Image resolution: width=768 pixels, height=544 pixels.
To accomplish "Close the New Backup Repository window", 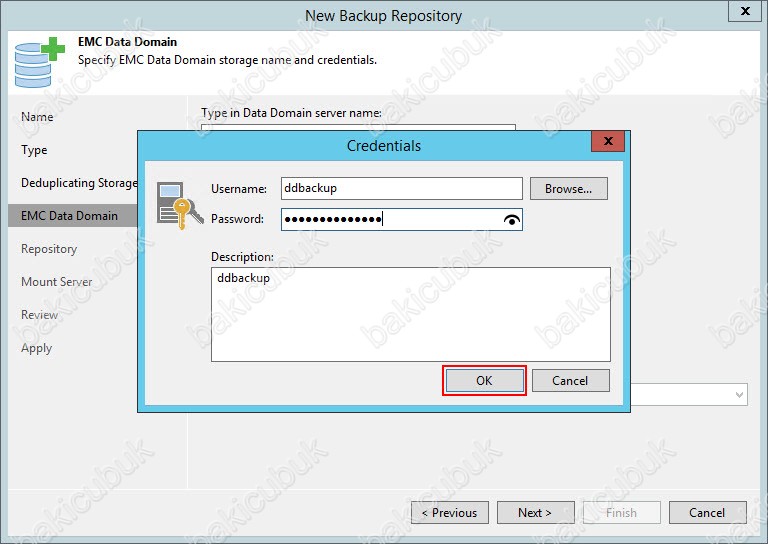I will click(x=743, y=12).
